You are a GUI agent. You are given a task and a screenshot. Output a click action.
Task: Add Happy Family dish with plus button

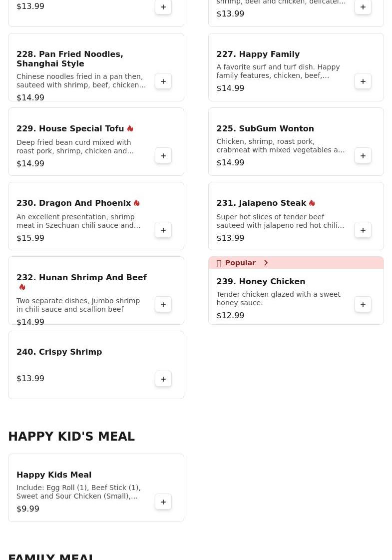tap(363, 81)
